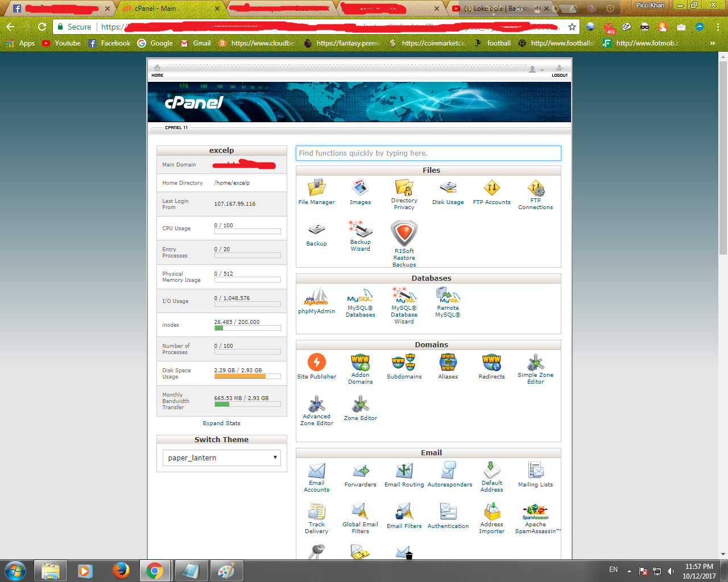This screenshot has height=582, width=728.
Task: Open MySQL Database Wizard
Action: (x=404, y=306)
